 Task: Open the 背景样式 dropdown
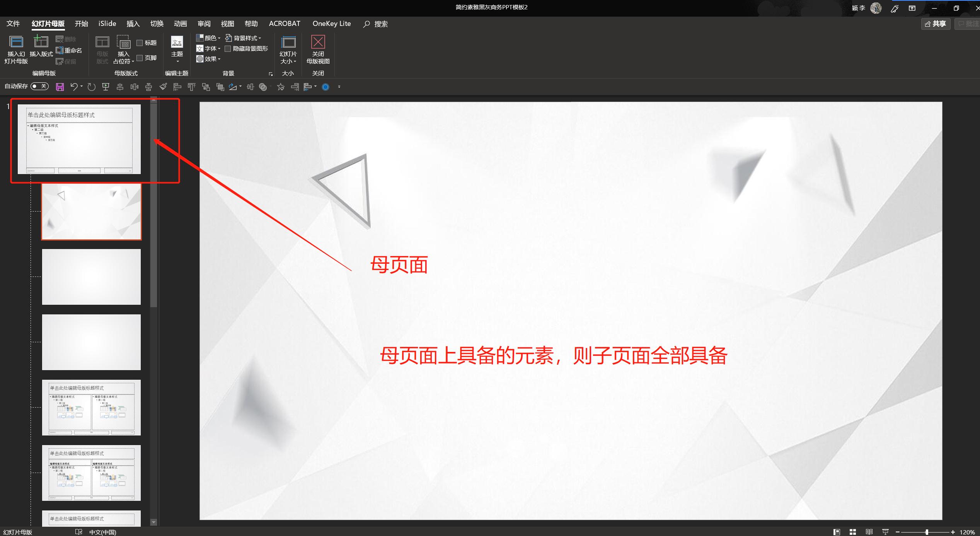click(244, 38)
